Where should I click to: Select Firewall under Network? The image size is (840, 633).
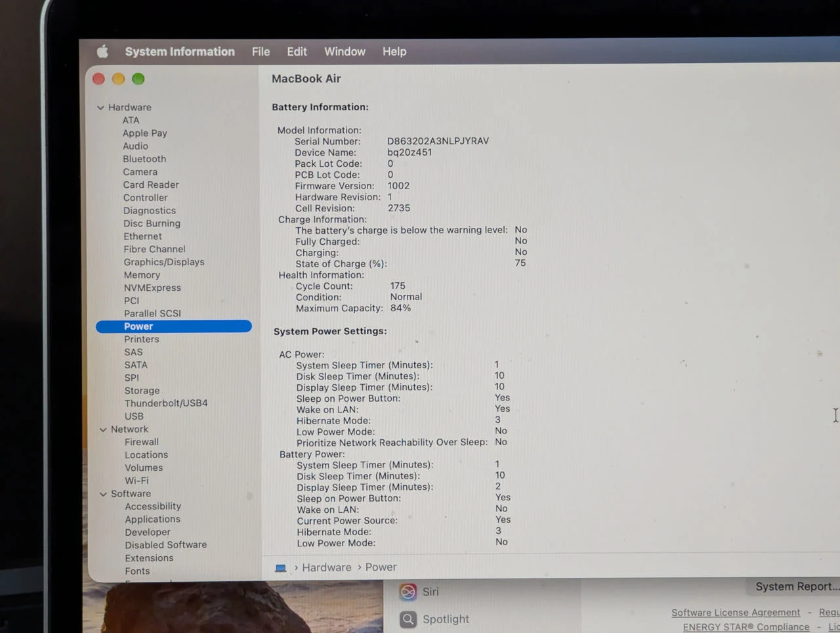142,442
